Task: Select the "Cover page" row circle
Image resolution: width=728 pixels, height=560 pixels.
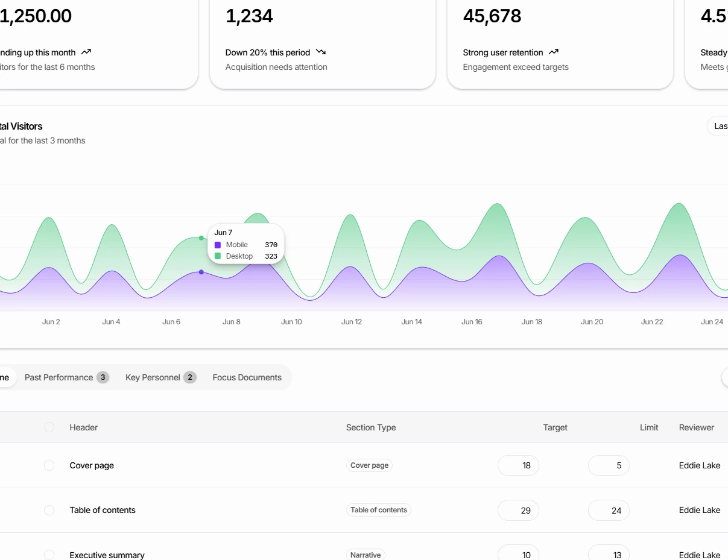Action: (49, 465)
